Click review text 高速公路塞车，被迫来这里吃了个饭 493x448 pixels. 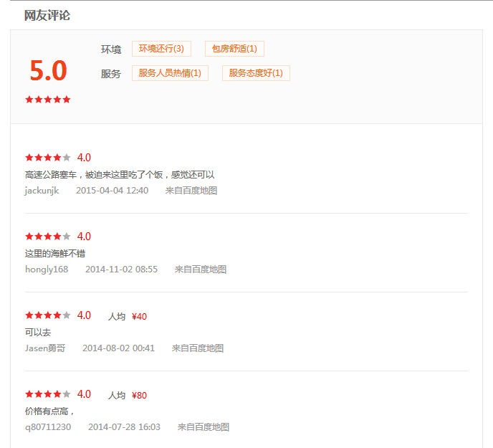click(94, 175)
